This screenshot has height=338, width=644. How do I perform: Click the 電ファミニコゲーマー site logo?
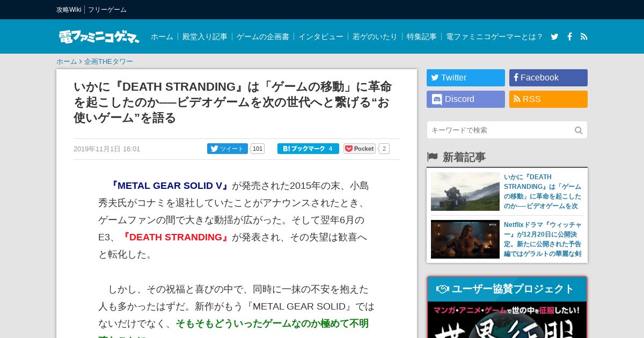[x=99, y=36]
